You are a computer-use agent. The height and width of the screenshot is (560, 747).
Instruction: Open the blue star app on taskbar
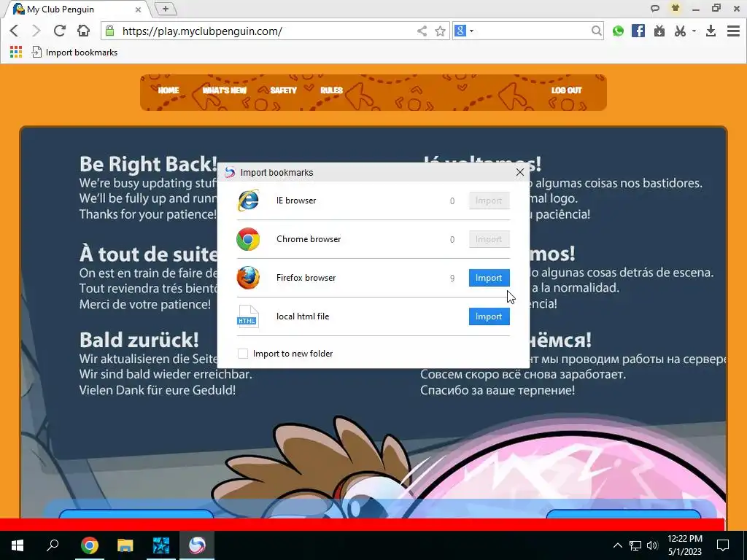[x=161, y=545]
